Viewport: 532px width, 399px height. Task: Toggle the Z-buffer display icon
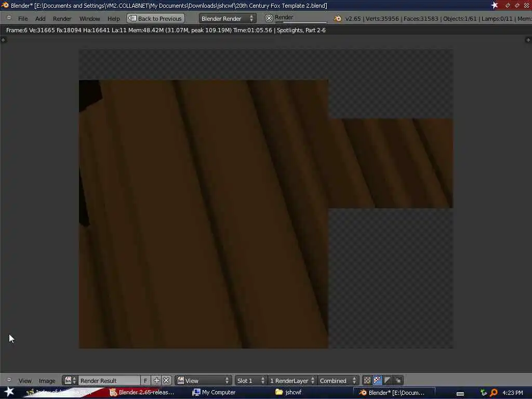click(398, 380)
